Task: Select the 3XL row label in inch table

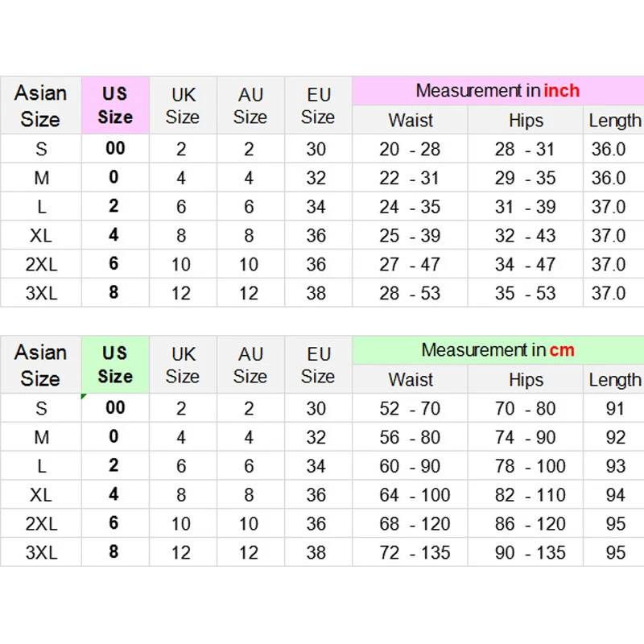Action: pos(41,293)
